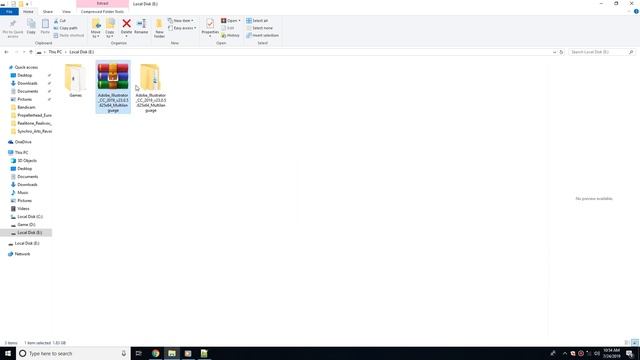Switch to large icons view
640x360 pixels.
pos(635,343)
